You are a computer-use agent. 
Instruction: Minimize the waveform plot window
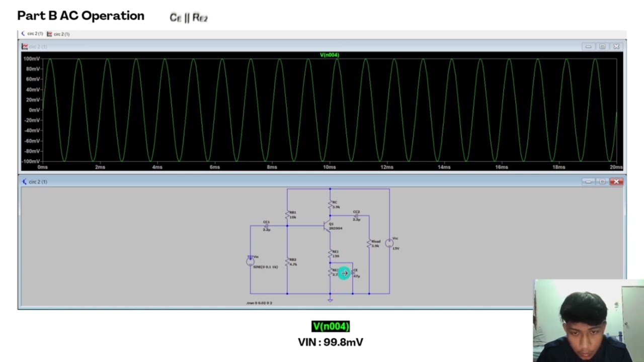click(588, 46)
